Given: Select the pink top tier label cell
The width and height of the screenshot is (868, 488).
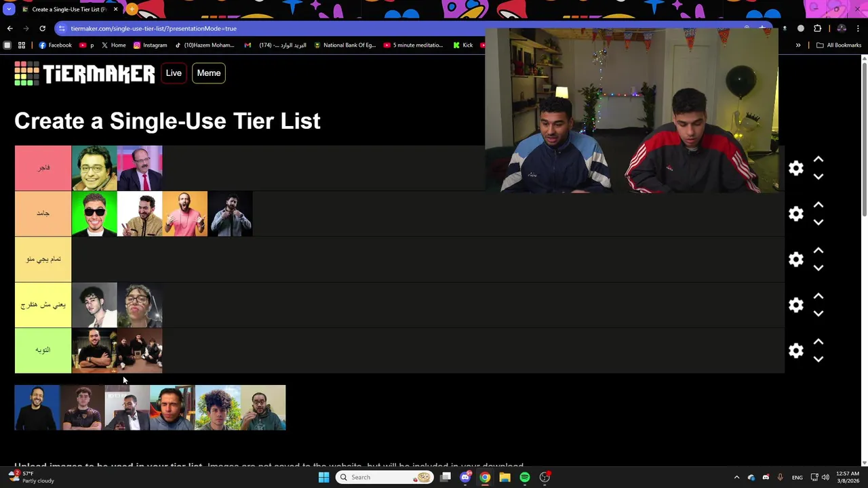Looking at the screenshot, I should click(x=43, y=168).
